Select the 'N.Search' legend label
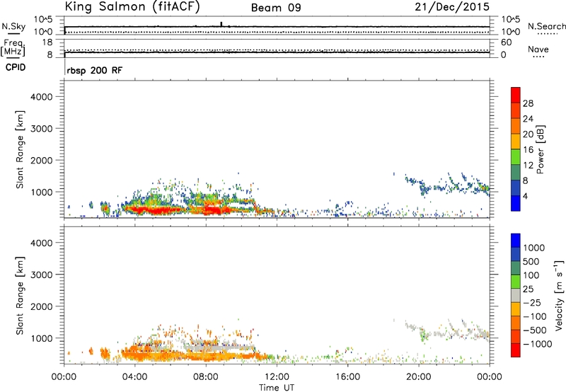Viewport: 566px width, 392px height. (546, 26)
